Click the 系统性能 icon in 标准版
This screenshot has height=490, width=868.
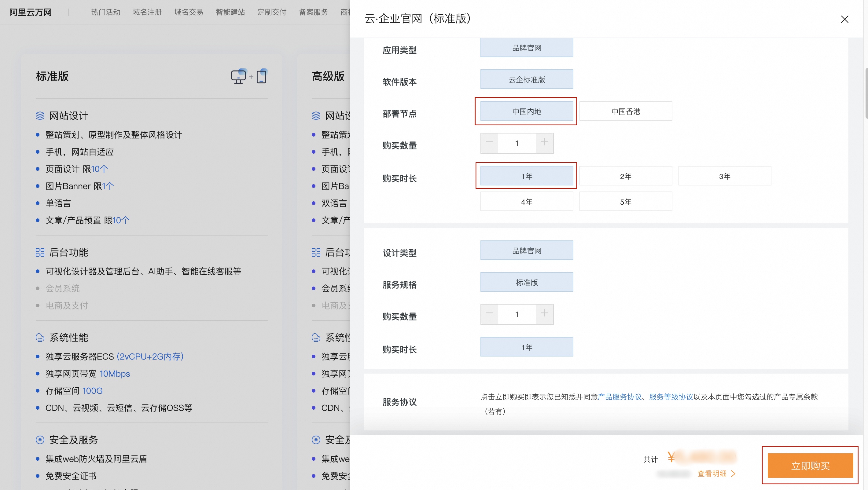[x=40, y=338]
